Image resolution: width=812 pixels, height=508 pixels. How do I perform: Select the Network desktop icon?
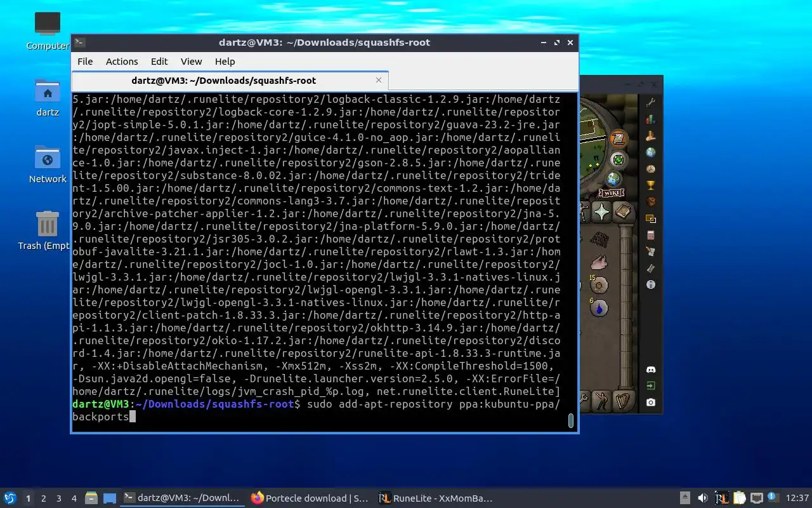[48, 164]
